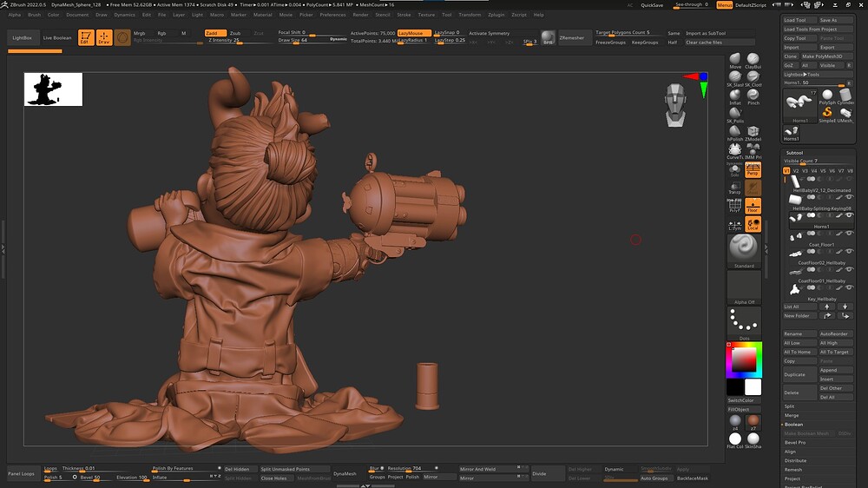This screenshot has height=488, width=868.
Task: Click the Edit mode icon
Action: coord(86,37)
